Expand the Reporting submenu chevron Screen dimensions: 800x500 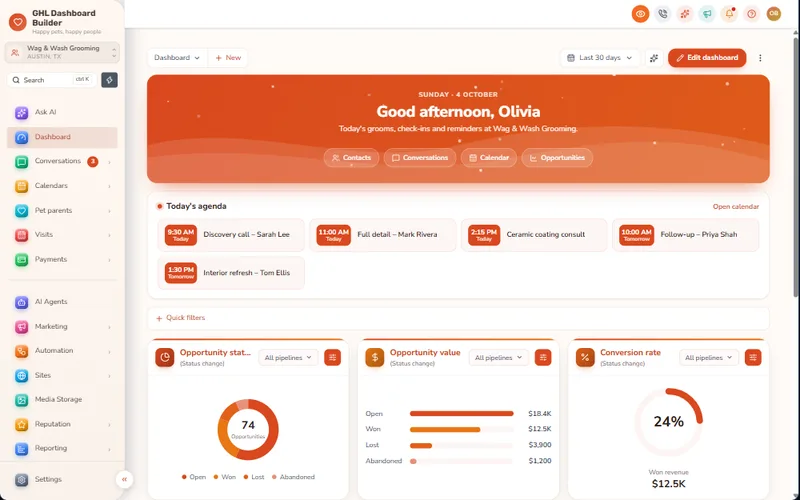click(109, 449)
